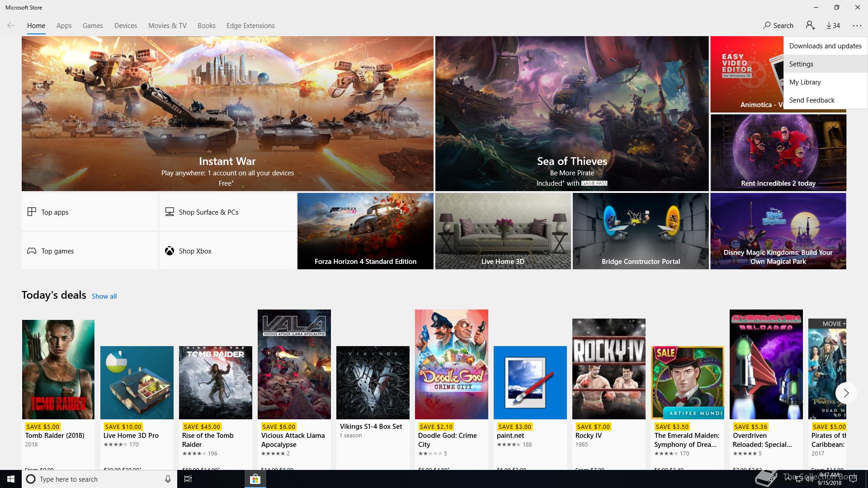This screenshot has height=488, width=868.
Task: Open Tomb Raider (2018) deal poster
Action: 58,370
